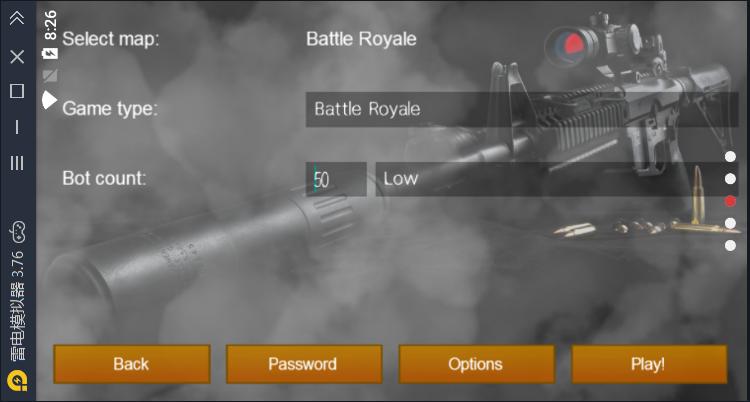This screenshot has height=402, width=750.
Task: Open the Game type dropdown showing Battle Royale
Action: coord(522,110)
